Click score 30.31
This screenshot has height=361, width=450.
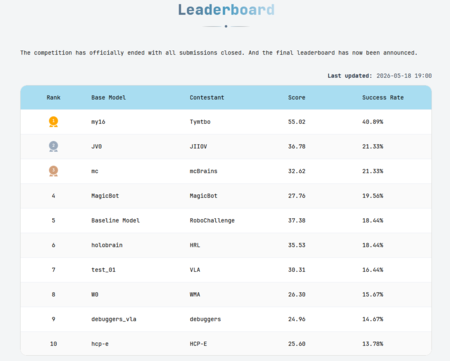297,270
